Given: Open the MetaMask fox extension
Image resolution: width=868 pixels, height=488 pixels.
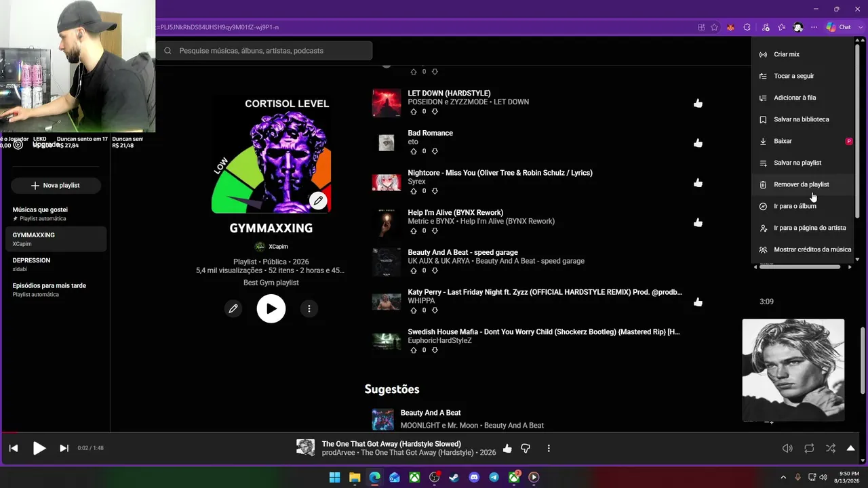Looking at the screenshot, I should [731, 27].
